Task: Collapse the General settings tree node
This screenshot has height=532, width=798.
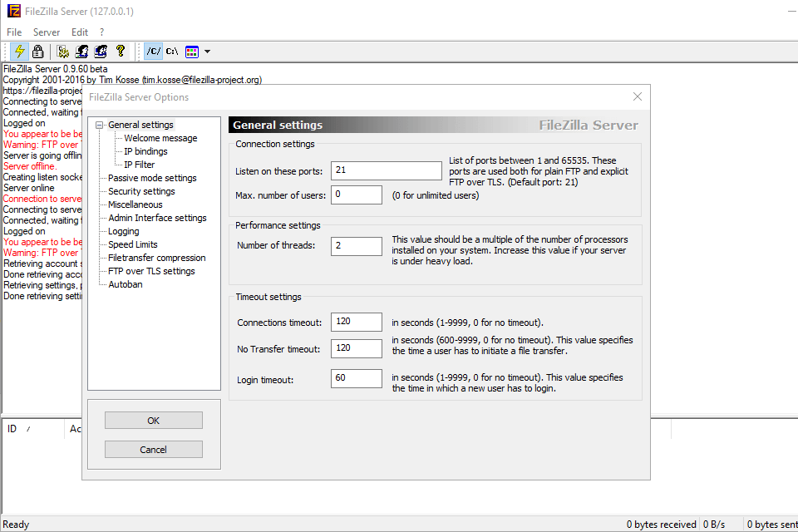Action: (100, 125)
